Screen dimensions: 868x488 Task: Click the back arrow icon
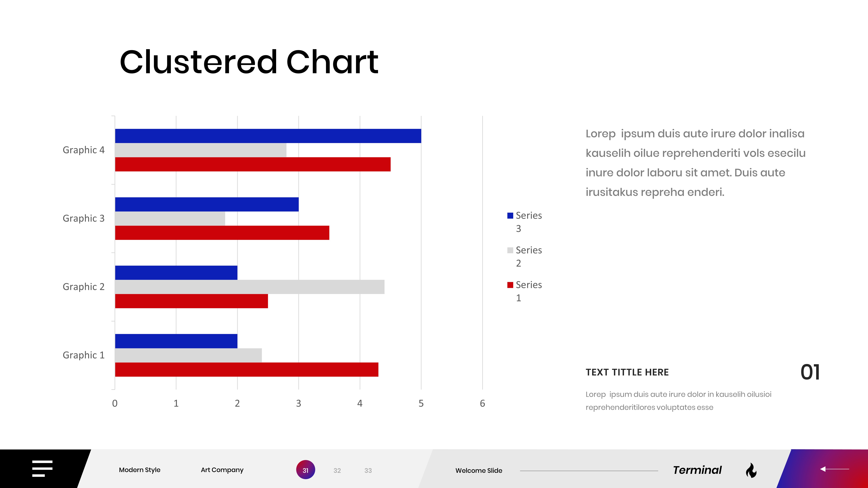click(x=834, y=469)
